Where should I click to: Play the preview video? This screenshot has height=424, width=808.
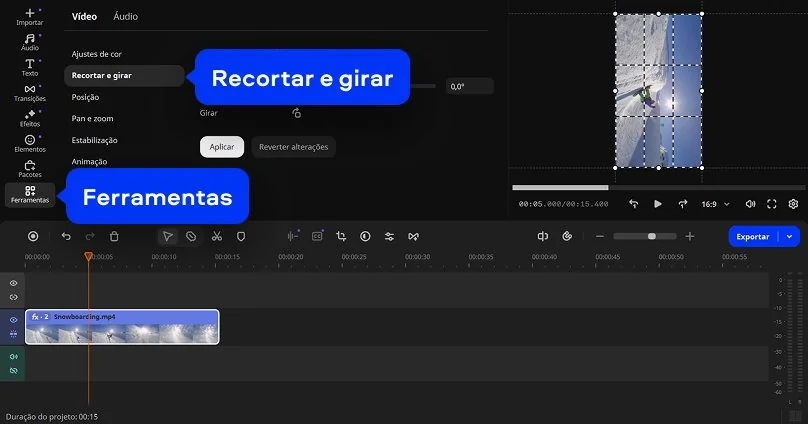[658, 204]
